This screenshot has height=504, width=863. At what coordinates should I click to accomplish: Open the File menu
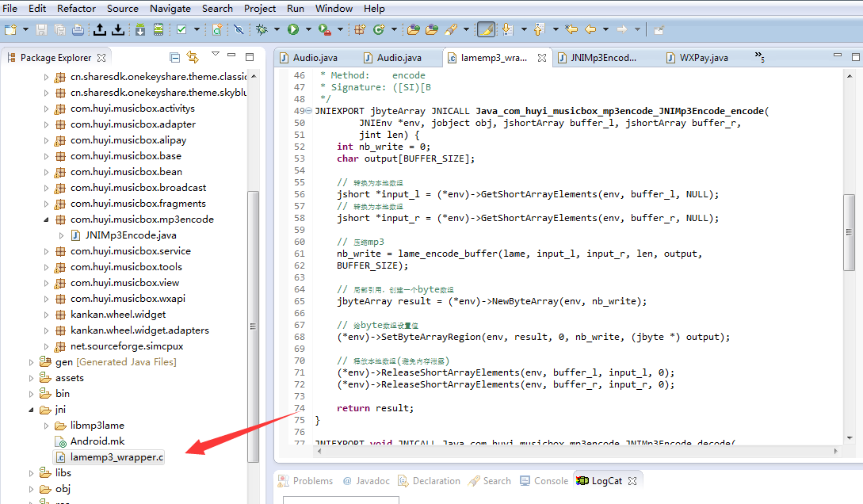pos(10,8)
